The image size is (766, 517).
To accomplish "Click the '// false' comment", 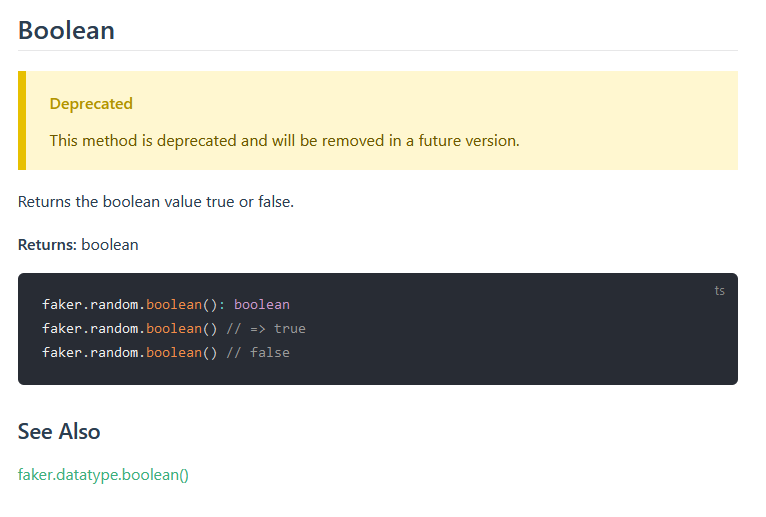I will pos(258,352).
